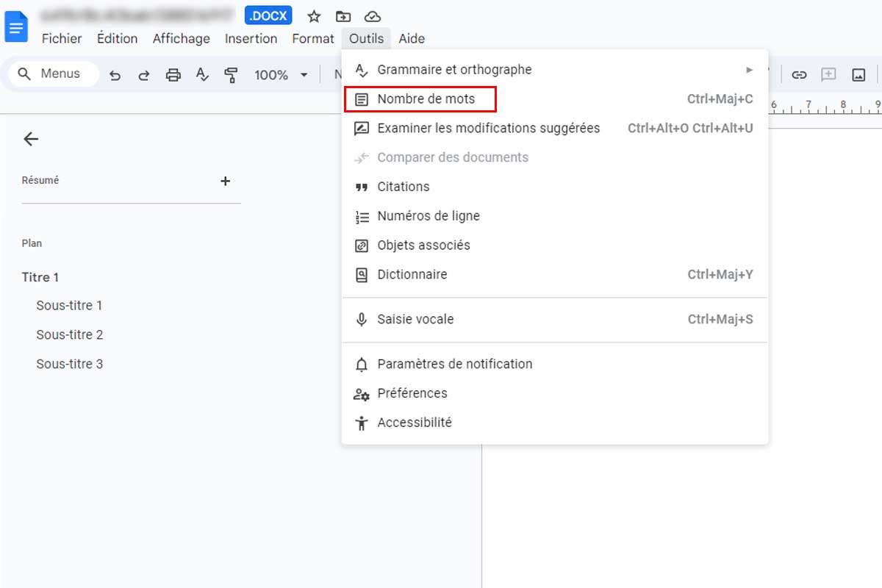Open the Affichage menu
The width and height of the screenshot is (882, 588).
pos(181,39)
